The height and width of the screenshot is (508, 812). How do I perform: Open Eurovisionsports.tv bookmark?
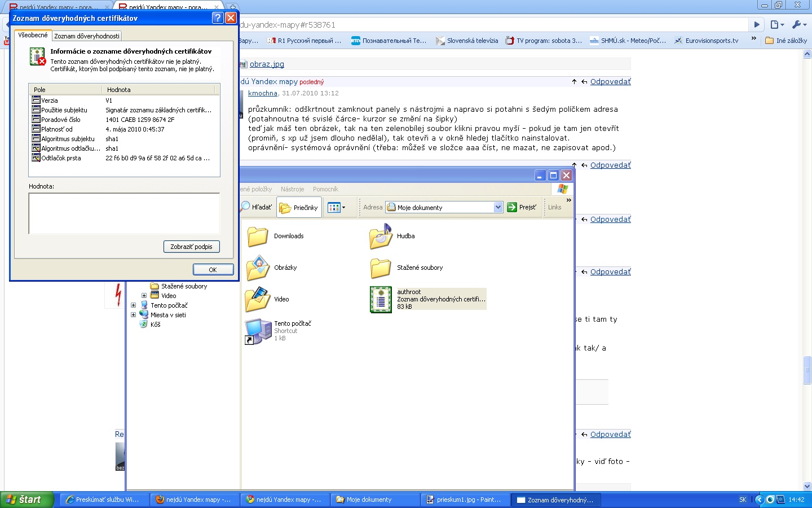(707, 41)
